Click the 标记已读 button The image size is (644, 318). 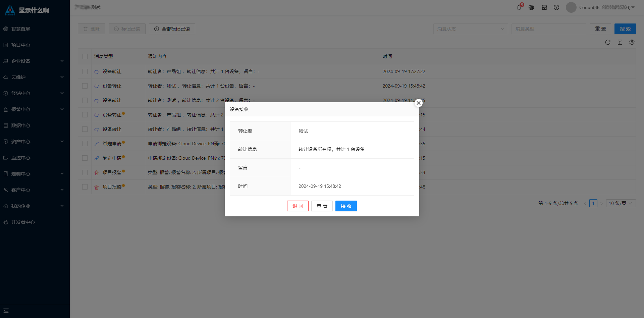pyautogui.click(x=127, y=29)
